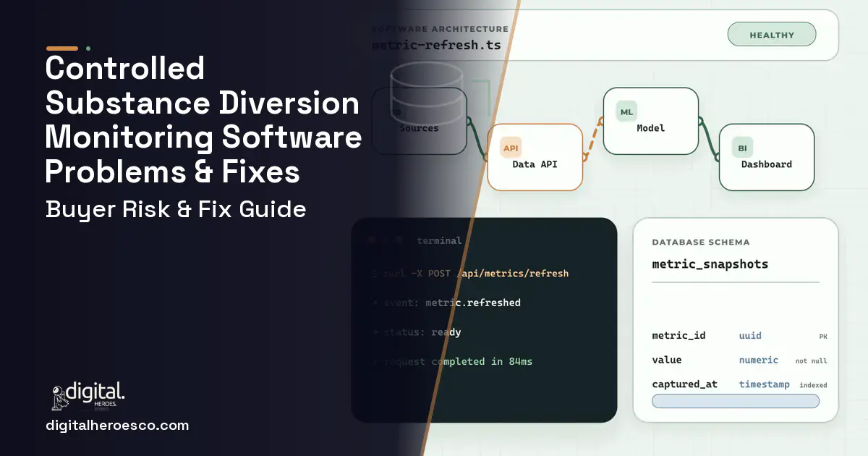Click the SOFTWARE ARCHITECTURE heading
Viewport: 868px width, 456px height.
click(440, 29)
